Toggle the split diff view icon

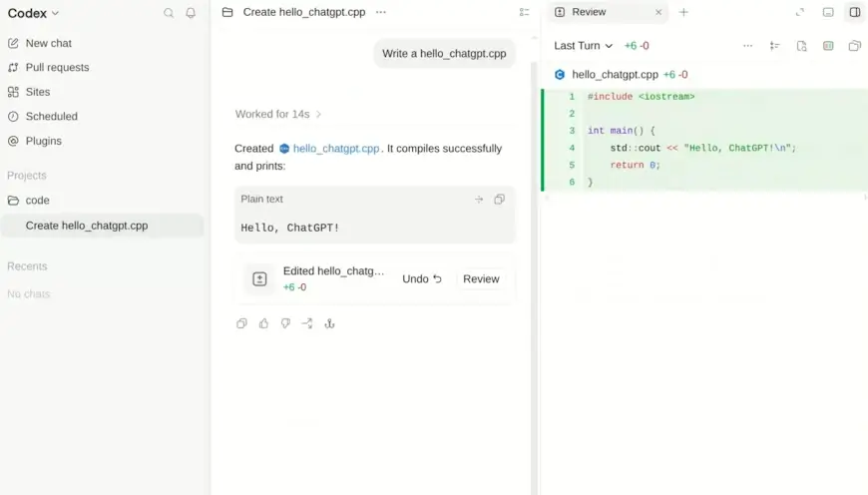(828, 46)
